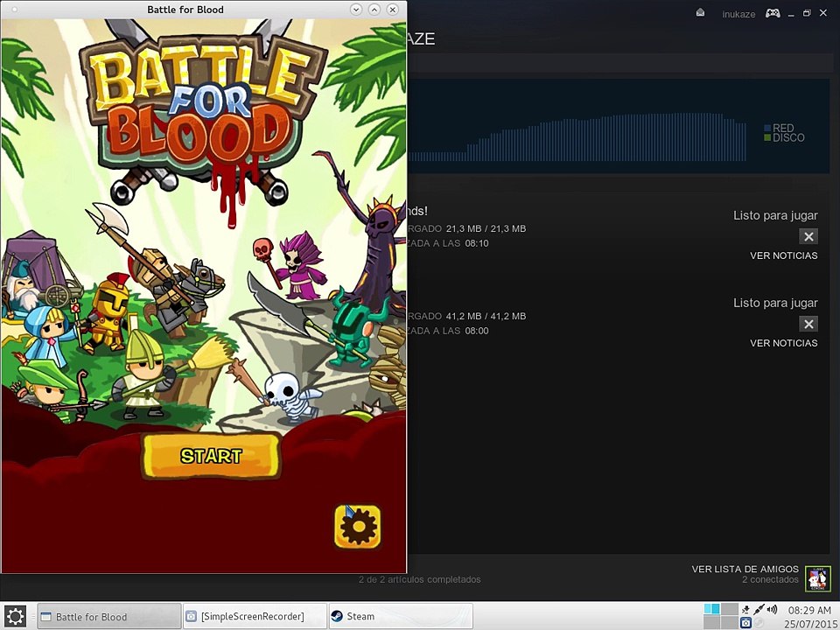Image resolution: width=840 pixels, height=630 pixels.
Task: Remove the 21,3 MB download entry
Action: click(808, 236)
